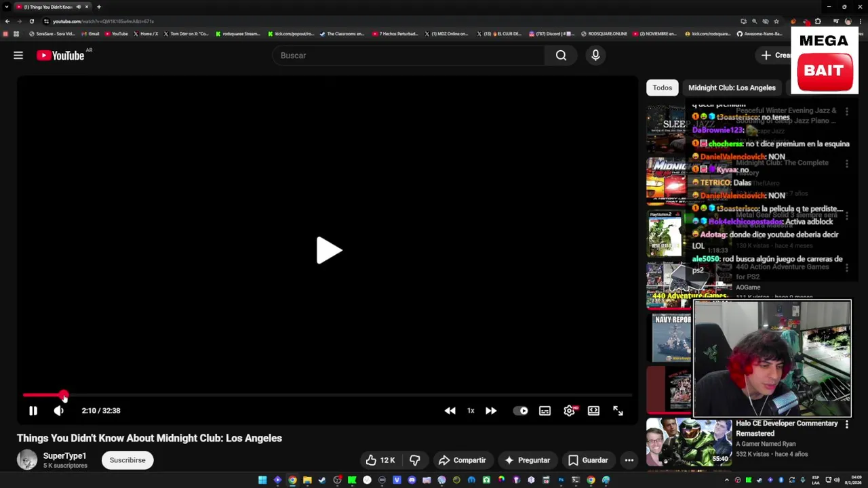Open the The Classrooms bookmark

click(x=342, y=34)
